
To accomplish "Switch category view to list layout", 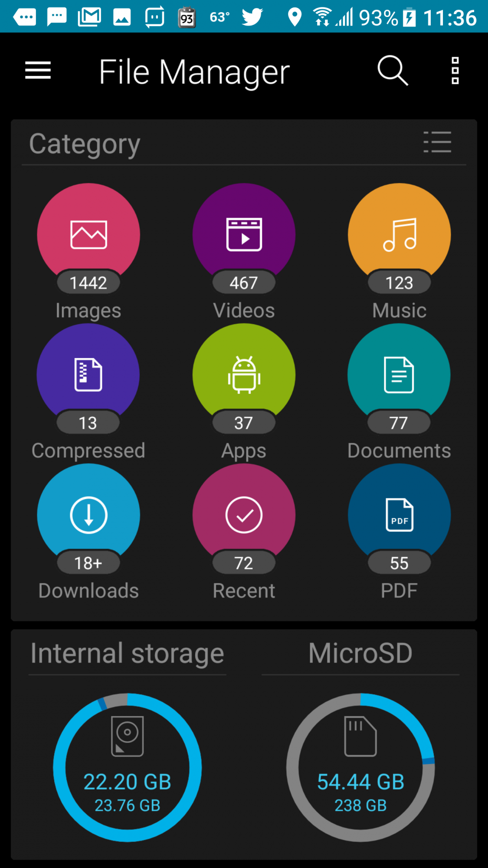I will coord(437,142).
